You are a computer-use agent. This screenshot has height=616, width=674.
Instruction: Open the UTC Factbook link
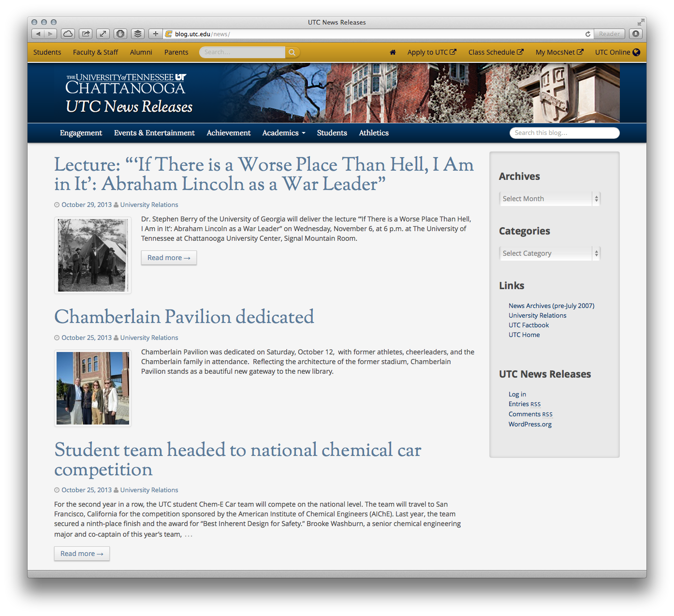528,325
